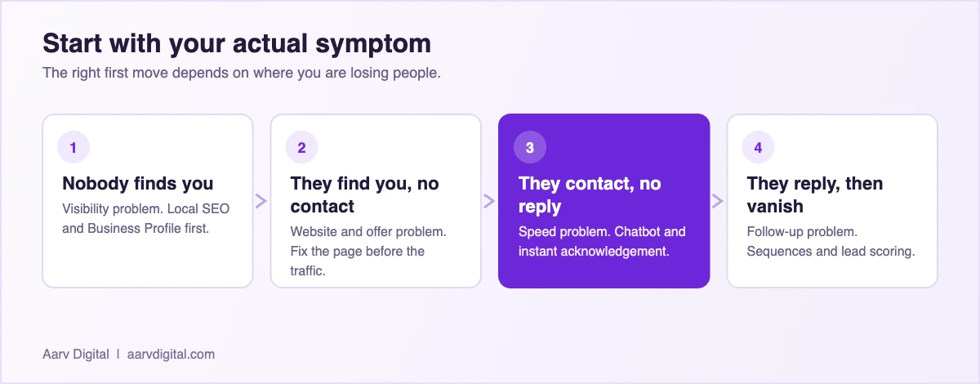This screenshot has height=384, width=980.
Task: Click the subtitle about losing people
Action: point(242,73)
